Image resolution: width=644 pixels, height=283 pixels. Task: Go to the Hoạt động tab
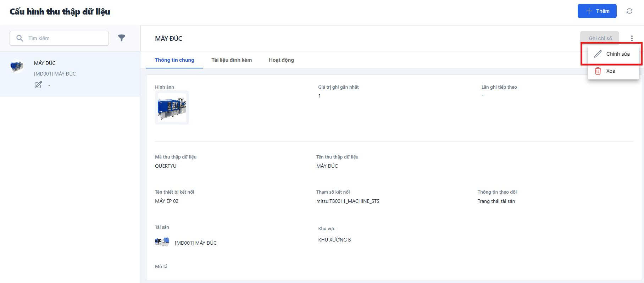(x=281, y=60)
